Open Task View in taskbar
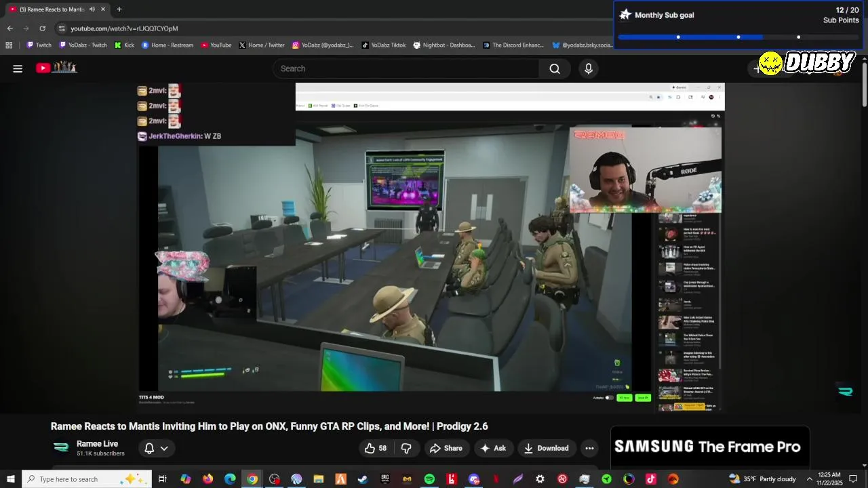 163,479
